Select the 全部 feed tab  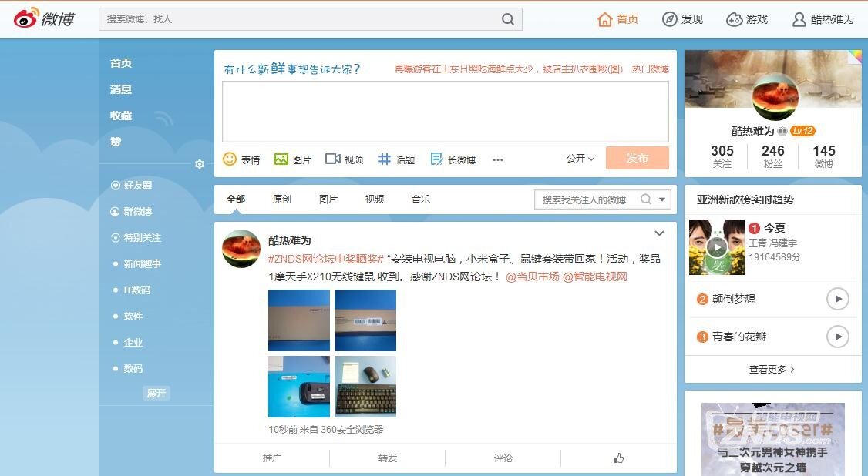(236, 199)
